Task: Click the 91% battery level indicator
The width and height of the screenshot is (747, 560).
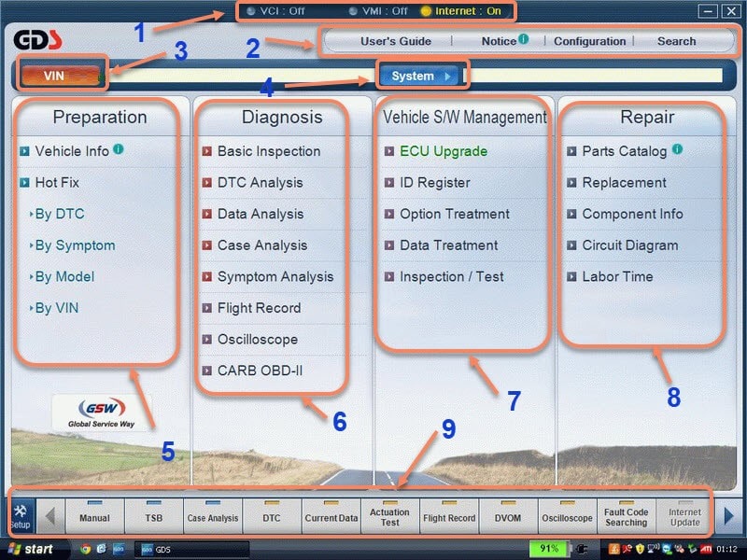Action: click(547, 549)
